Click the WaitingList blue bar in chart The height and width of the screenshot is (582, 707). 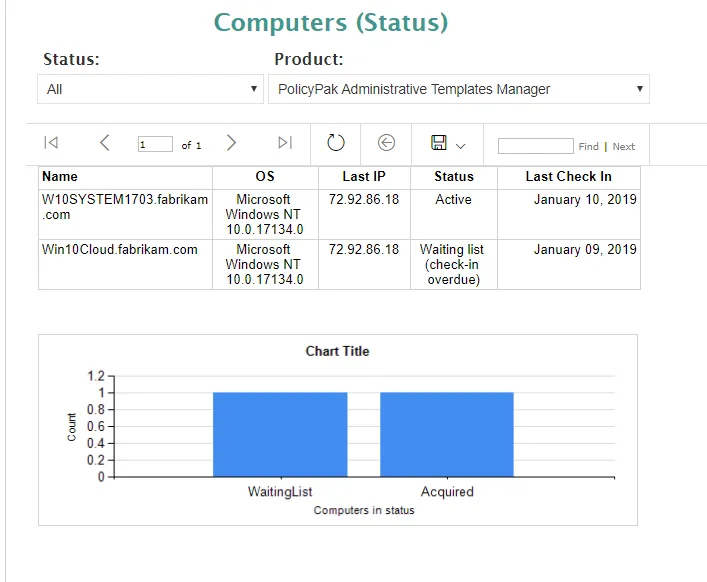tap(280, 434)
